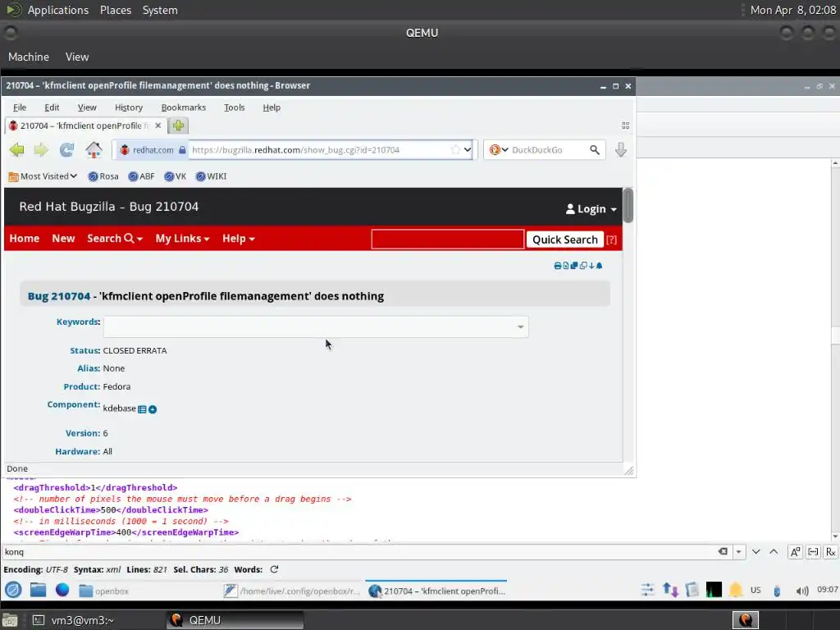This screenshot has width=840, height=630.
Task: Open the search history dropdown in editor
Action: [739, 552]
